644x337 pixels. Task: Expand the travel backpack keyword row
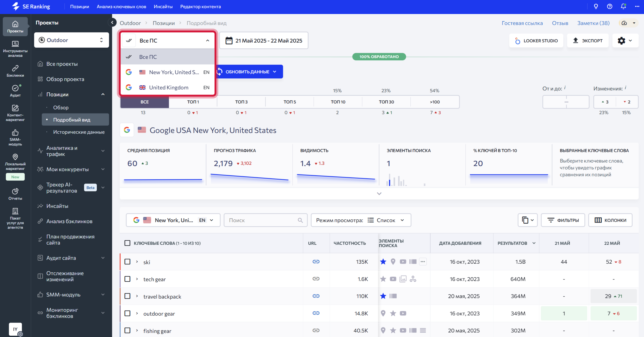[137, 296]
